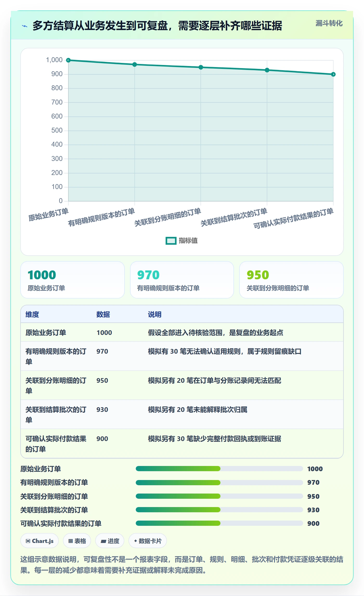Click the chart data point for 可确认实际付款结果的订单
The width and height of the screenshot is (364, 596).
point(333,74)
